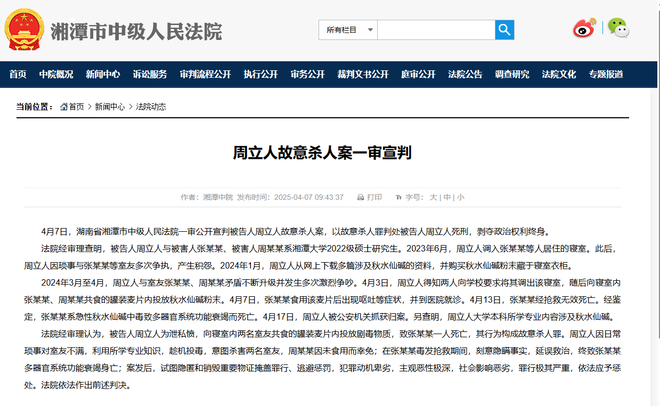Click article title 周立人故意杀人案一审宣判
660x406 pixels.
point(322,153)
